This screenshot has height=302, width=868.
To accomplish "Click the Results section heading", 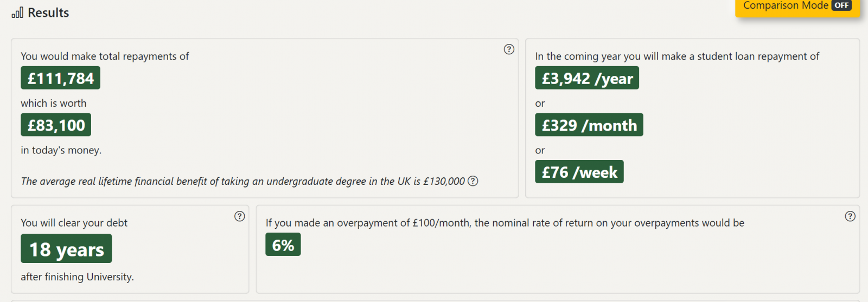I will pyautogui.click(x=48, y=12).
